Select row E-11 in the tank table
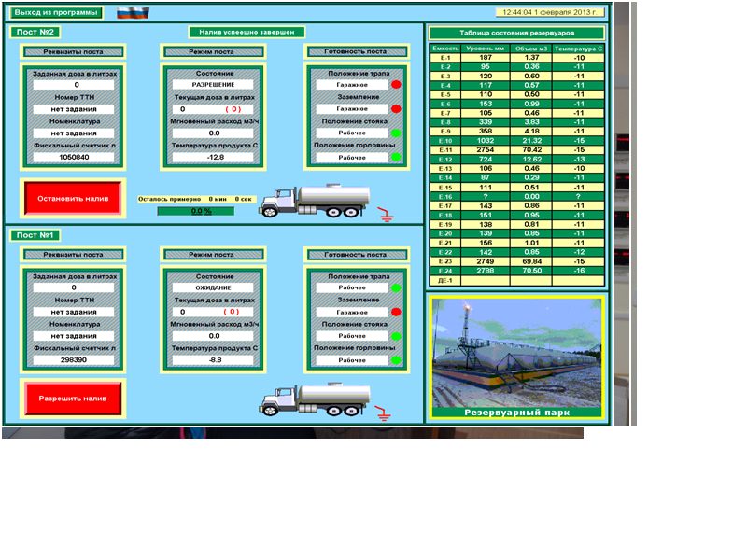 pos(517,149)
